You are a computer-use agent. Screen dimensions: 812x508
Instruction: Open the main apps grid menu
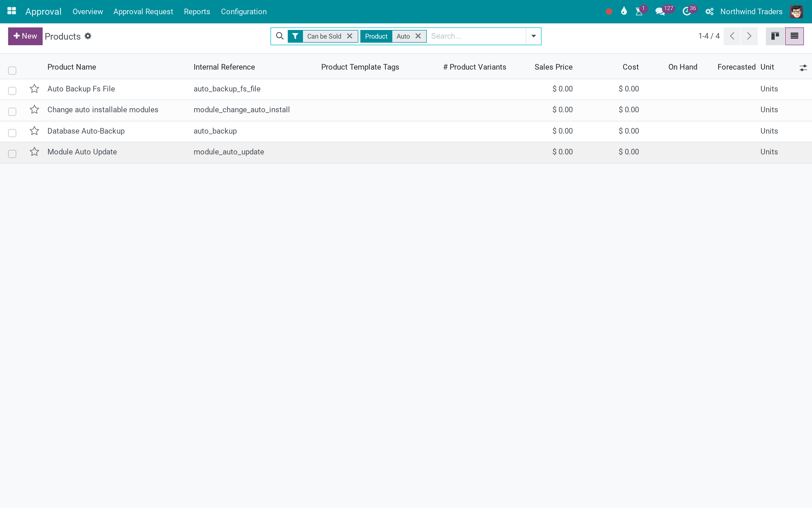pyautogui.click(x=11, y=11)
